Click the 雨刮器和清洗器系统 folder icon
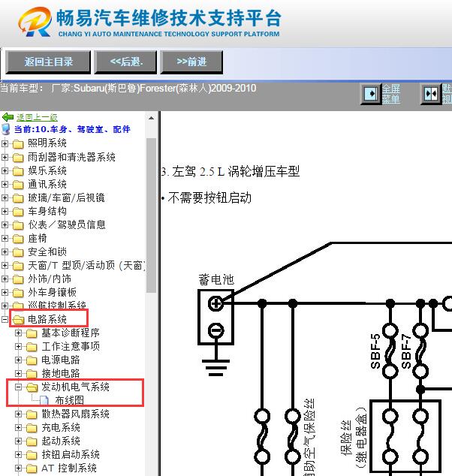The width and height of the screenshot is (452, 476). click(x=18, y=158)
